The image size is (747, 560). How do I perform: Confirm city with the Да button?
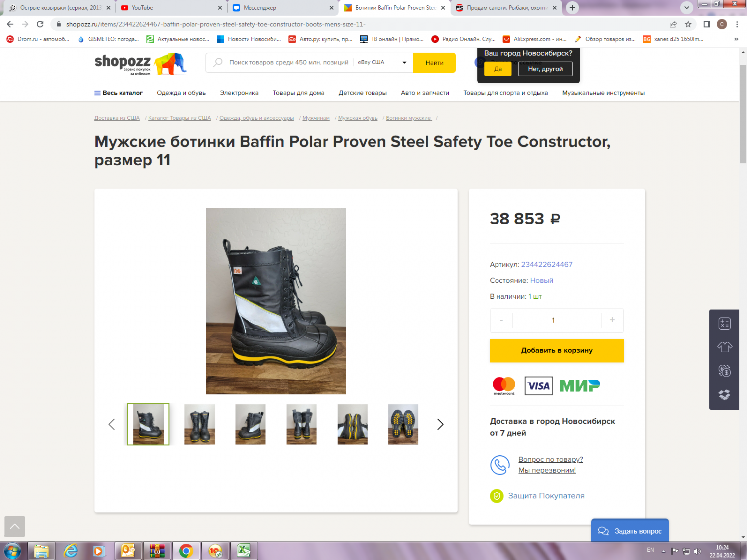pos(498,69)
